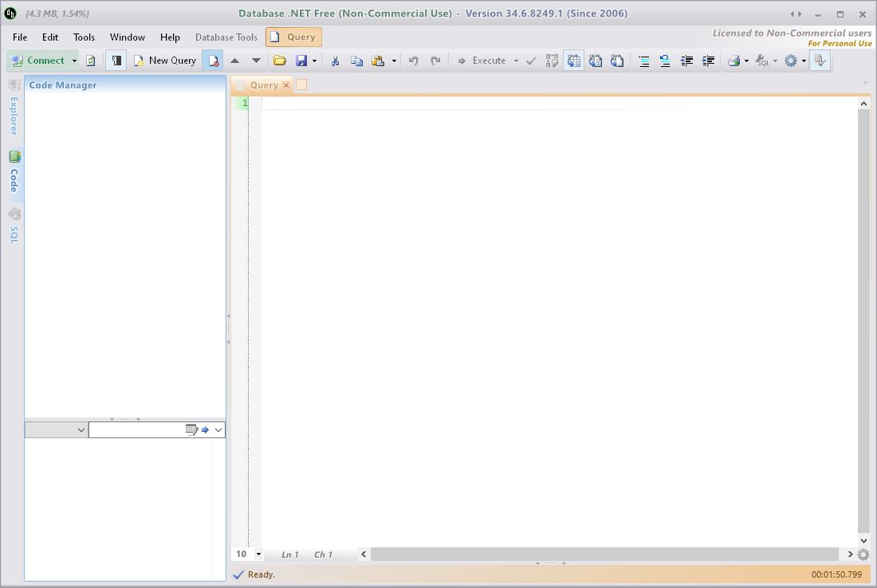The image size is (877, 588).
Task: Expand the Paste options dropdown arrow
Action: pos(394,61)
